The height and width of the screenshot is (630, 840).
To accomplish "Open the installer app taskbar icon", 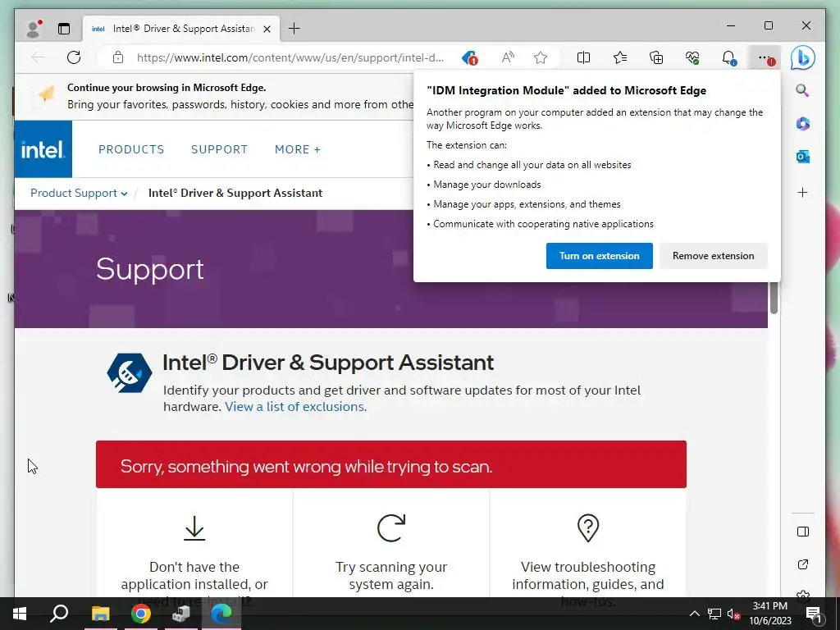I will [x=181, y=614].
